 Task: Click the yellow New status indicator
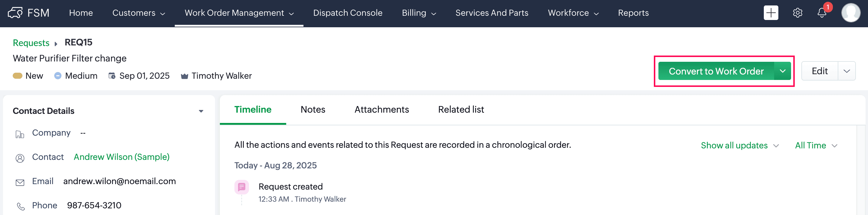18,76
